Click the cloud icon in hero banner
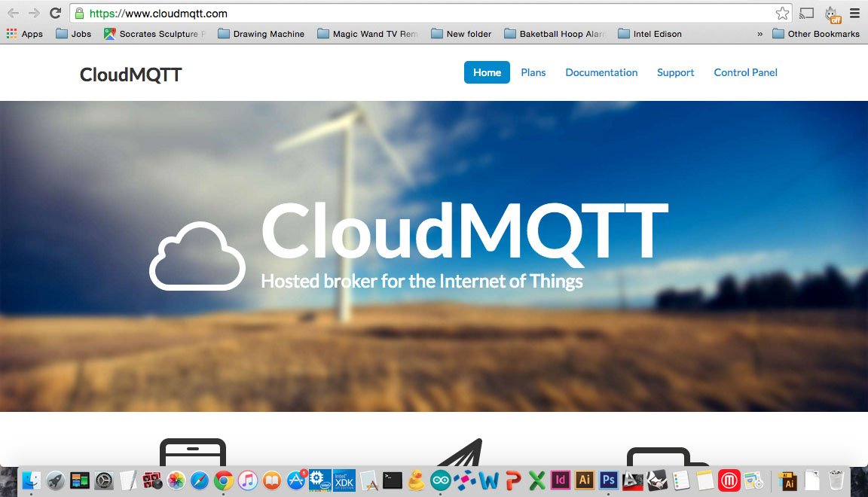This screenshot has height=497, width=868. pyautogui.click(x=197, y=256)
